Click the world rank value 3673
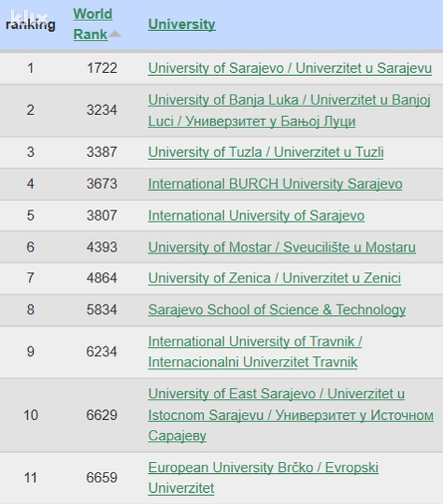This screenshot has height=504, width=443. coord(102,184)
